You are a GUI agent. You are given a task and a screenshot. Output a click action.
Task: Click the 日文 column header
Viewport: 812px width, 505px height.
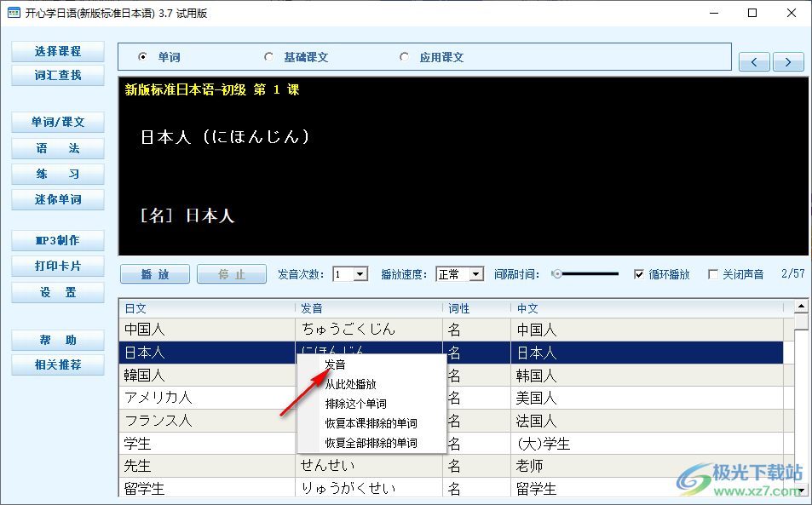point(207,308)
